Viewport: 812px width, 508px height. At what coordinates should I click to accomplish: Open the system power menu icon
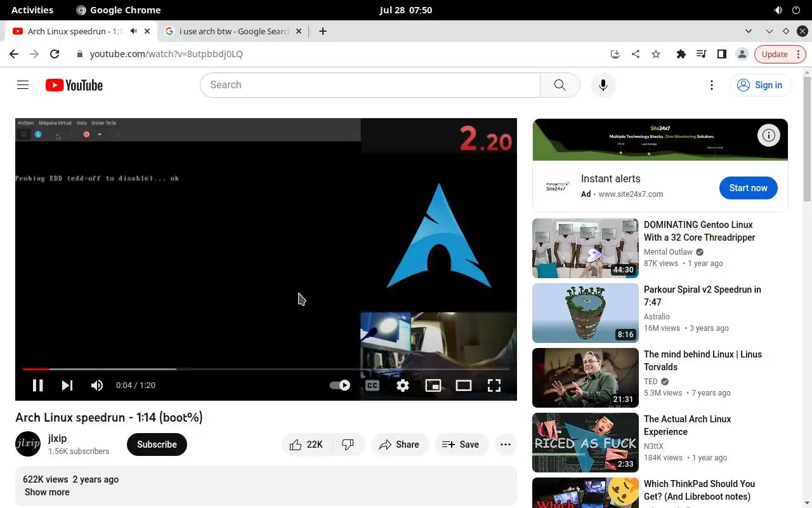(797, 10)
